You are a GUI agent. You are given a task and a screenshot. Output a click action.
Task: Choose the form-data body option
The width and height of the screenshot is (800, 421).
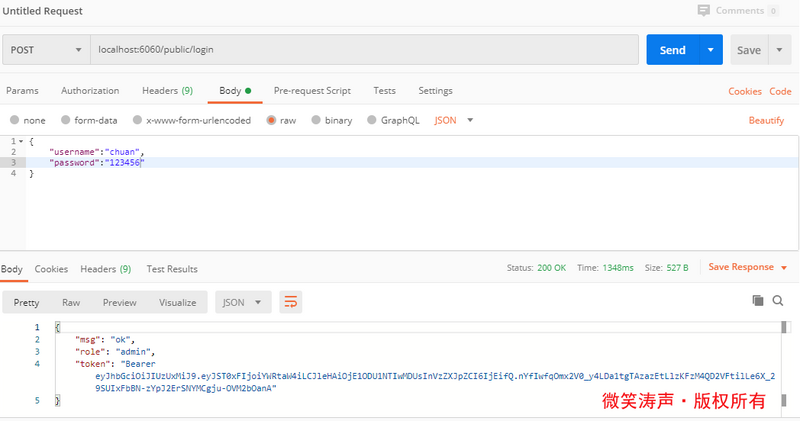(x=66, y=120)
